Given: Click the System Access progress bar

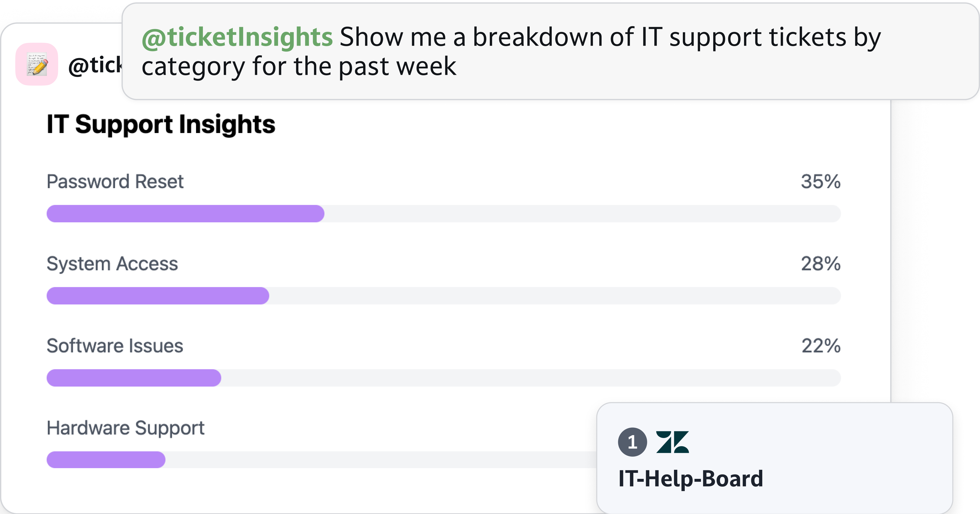Looking at the screenshot, I should [x=157, y=295].
